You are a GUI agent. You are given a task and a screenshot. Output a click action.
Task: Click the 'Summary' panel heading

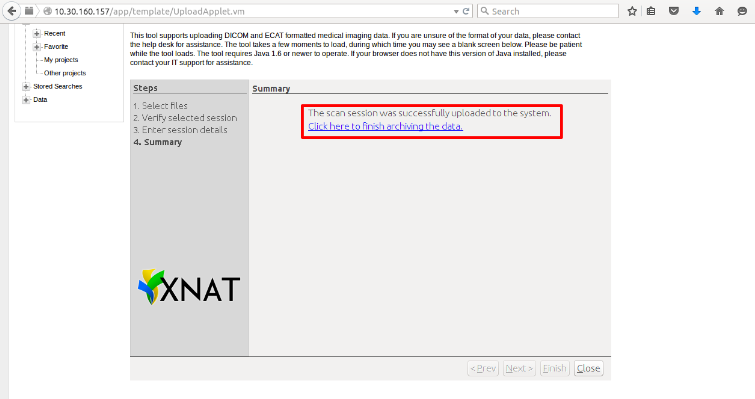point(271,89)
